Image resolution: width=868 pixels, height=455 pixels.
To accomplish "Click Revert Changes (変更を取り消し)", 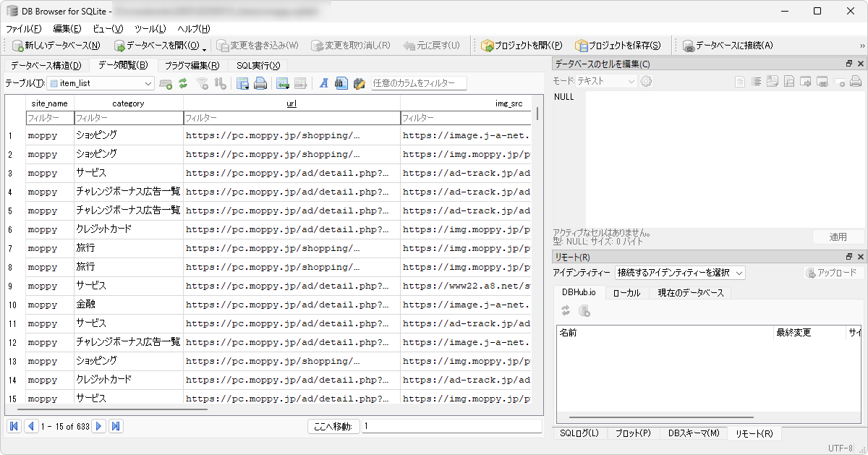I will 351,46.
